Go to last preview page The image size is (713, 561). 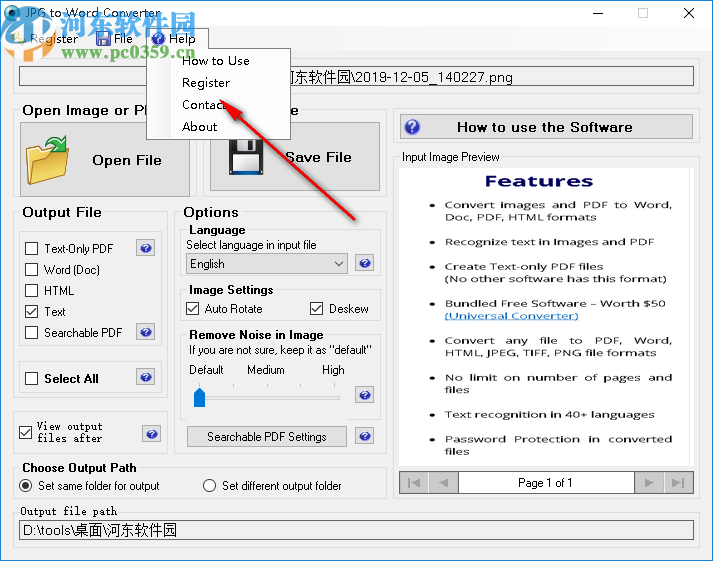click(x=678, y=482)
